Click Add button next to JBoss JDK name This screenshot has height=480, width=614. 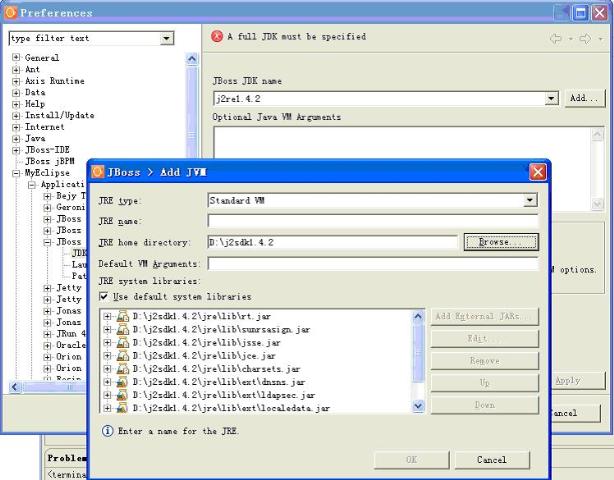point(585,98)
